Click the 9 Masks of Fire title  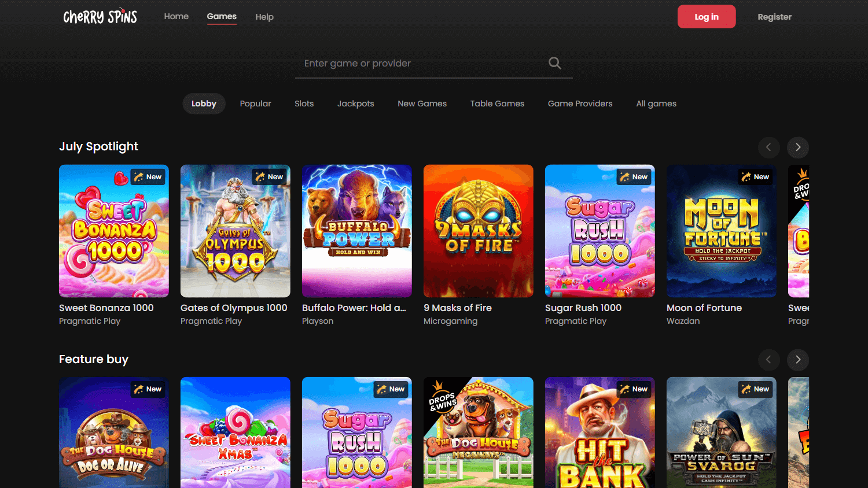(458, 308)
